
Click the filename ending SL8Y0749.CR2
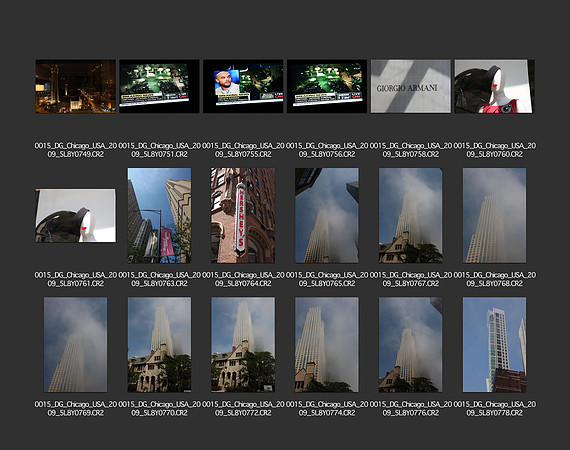point(76,150)
